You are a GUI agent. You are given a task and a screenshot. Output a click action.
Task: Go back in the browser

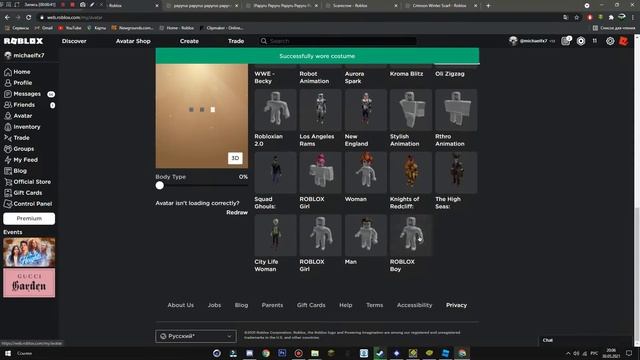[x=7, y=18]
